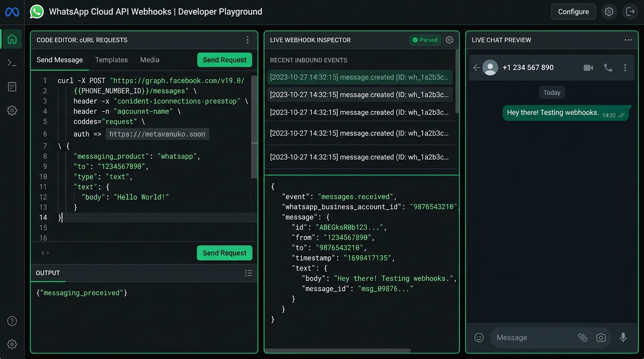Open the document list icon in the sidebar
Viewport: 644px width, 359px height.
12,86
